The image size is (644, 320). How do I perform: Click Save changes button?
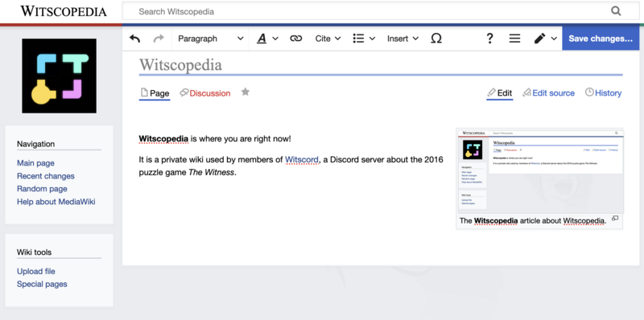601,39
